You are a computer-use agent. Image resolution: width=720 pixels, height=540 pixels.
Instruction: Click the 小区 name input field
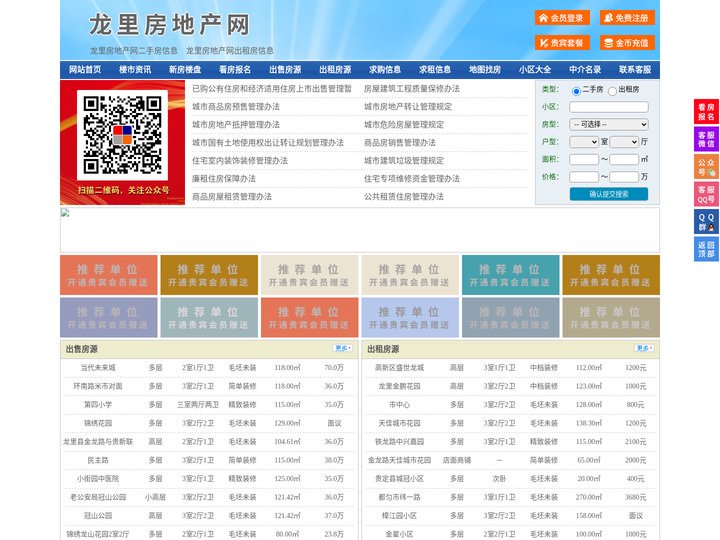tap(609, 107)
